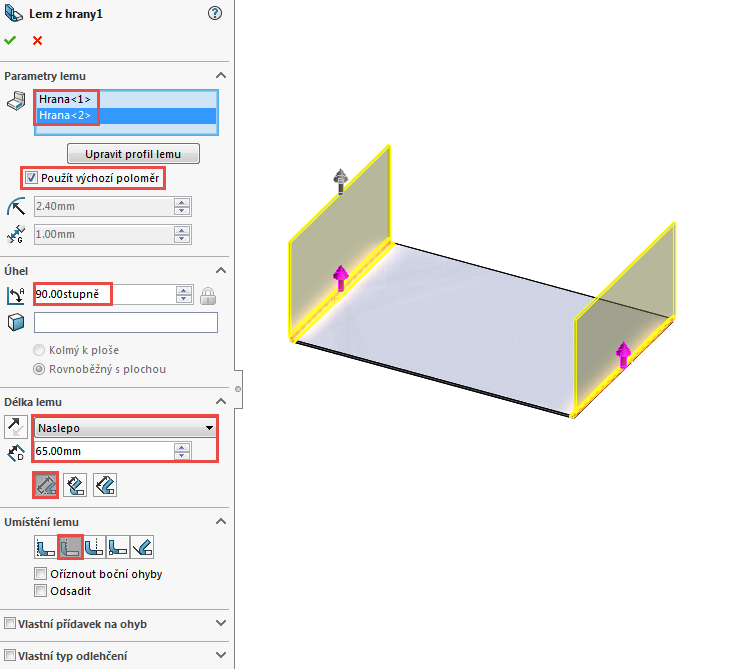Screen dimensions: 750x669
Task: Click the magenta arrow on left flange
Action: coord(341,278)
